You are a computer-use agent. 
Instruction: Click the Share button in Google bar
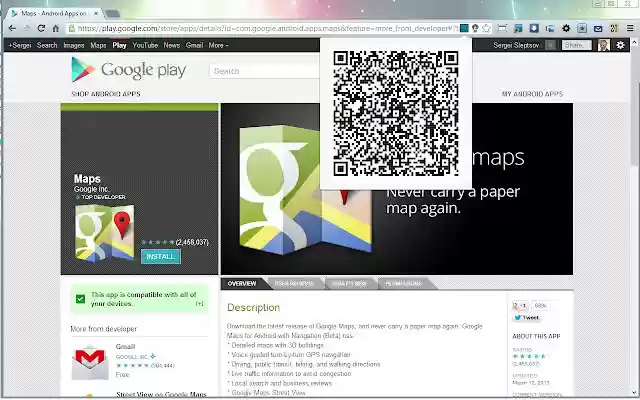click(x=576, y=45)
